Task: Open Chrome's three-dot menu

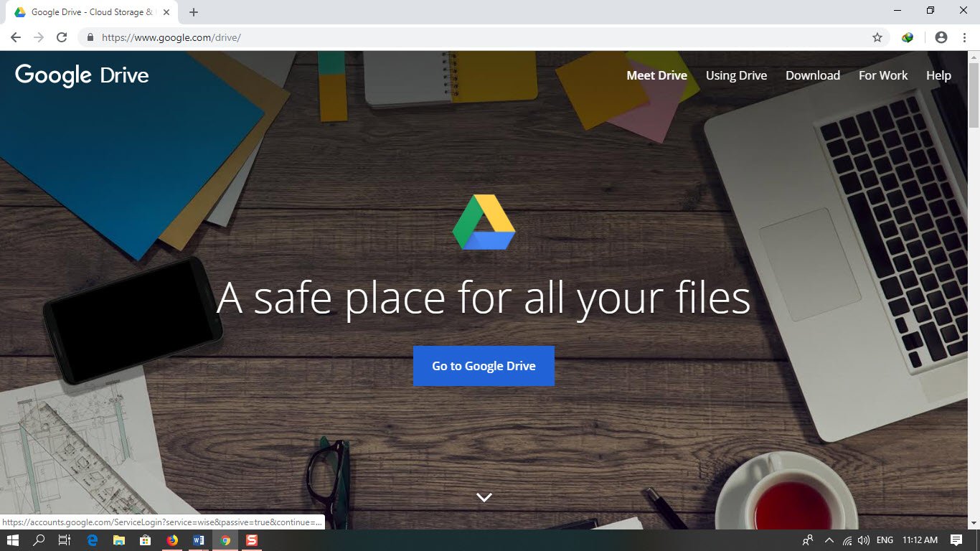Action: (964, 37)
